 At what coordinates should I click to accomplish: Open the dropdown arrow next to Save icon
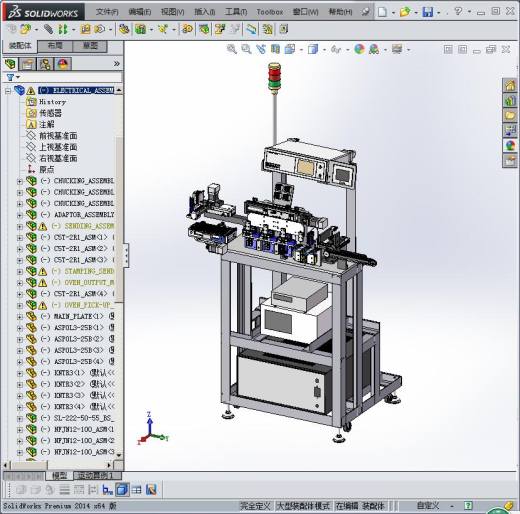[x=438, y=13]
